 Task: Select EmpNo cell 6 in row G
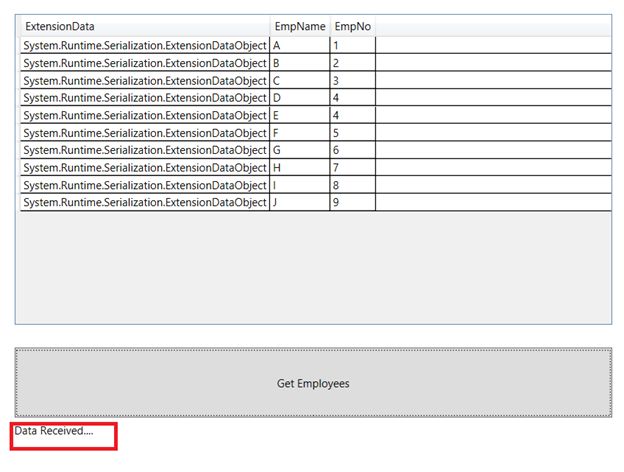(353, 150)
